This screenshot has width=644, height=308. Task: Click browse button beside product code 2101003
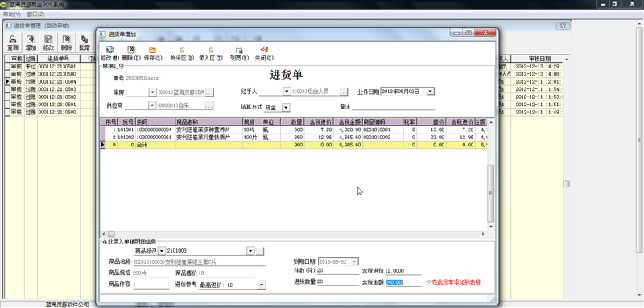pos(259,251)
